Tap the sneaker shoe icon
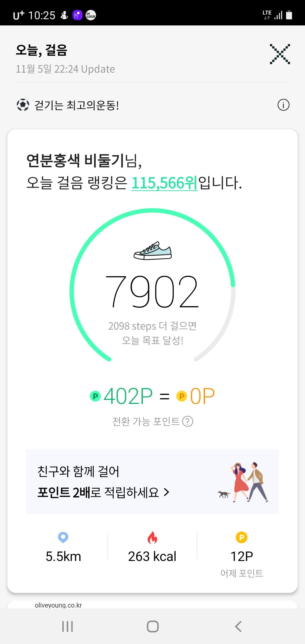Image resolution: width=305 pixels, height=644 pixels. pyautogui.click(x=152, y=251)
